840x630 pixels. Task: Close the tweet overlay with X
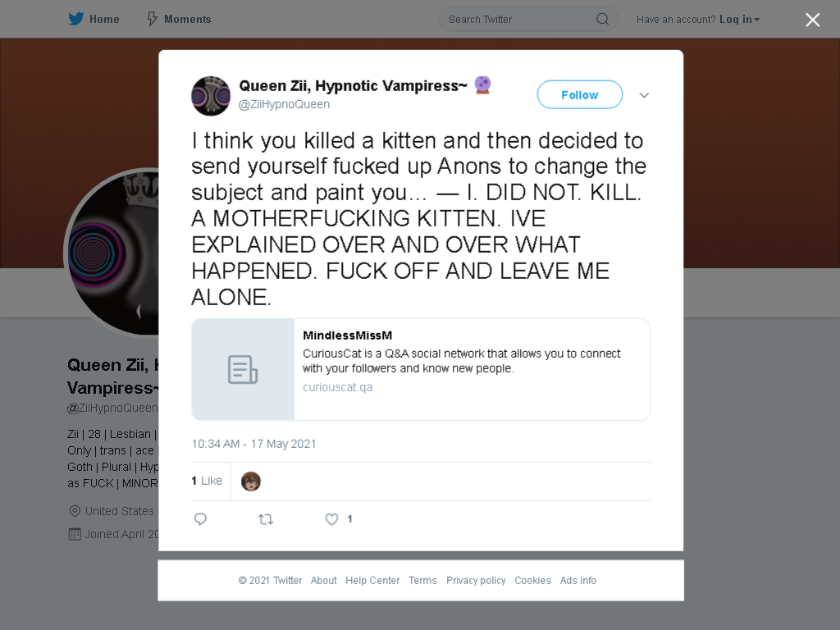pyautogui.click(x=812, y=20)
